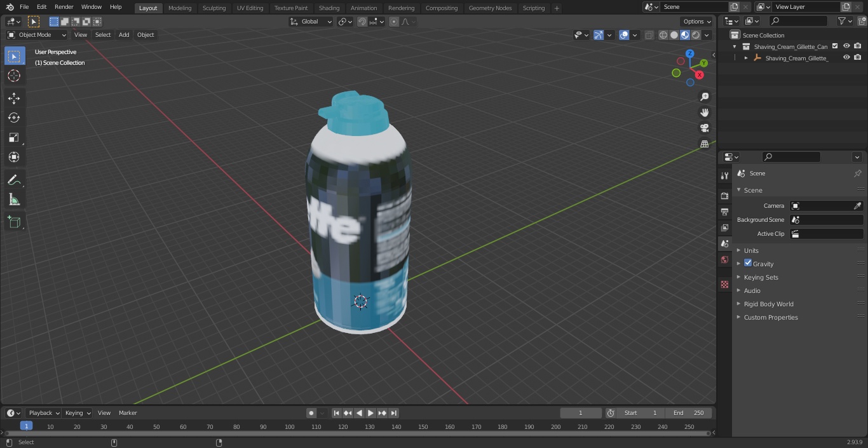868x448 pixels.
Task: Select the Add Cube tool
Action: click(14, 222)
